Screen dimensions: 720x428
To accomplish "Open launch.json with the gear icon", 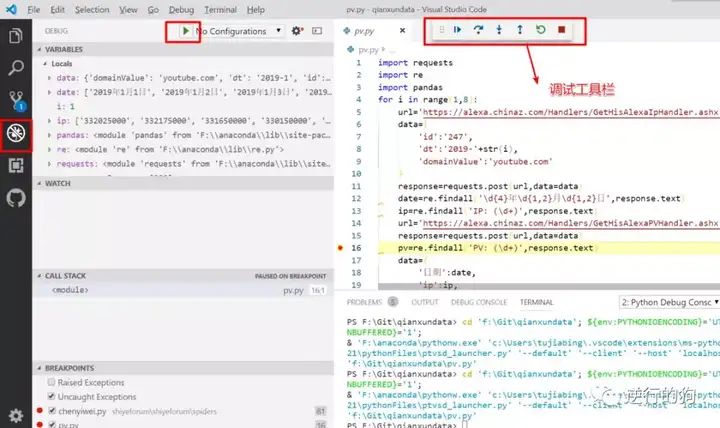I will click(297, 31).
